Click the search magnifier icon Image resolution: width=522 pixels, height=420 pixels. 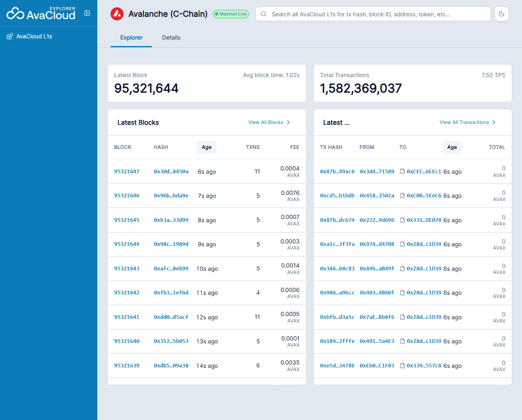coord(263,14)
